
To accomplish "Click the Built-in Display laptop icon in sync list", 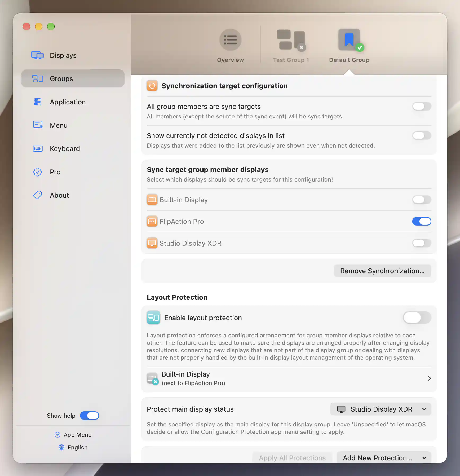I will click(152, 200).
